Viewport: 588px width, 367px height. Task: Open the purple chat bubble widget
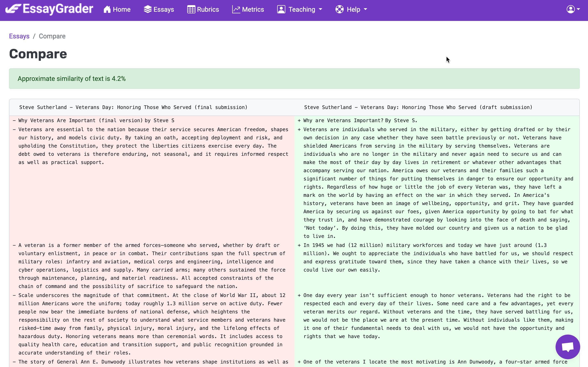(x=568, y=347)
